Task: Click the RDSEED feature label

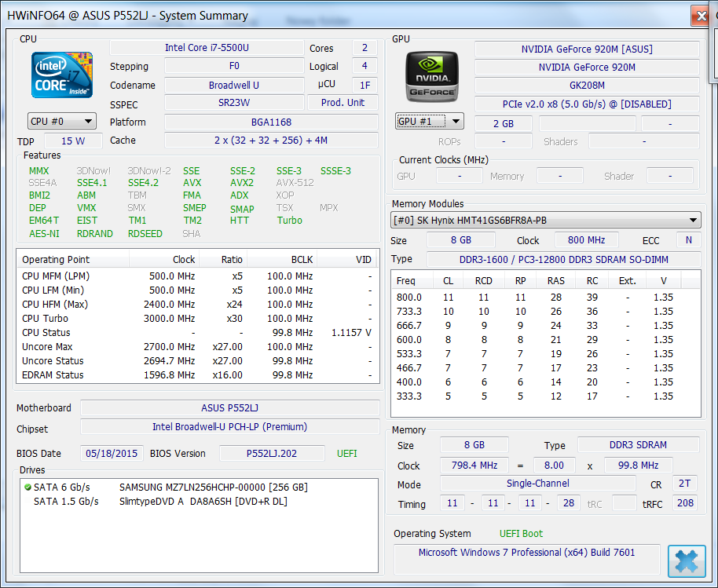Action: pos(145,234)
